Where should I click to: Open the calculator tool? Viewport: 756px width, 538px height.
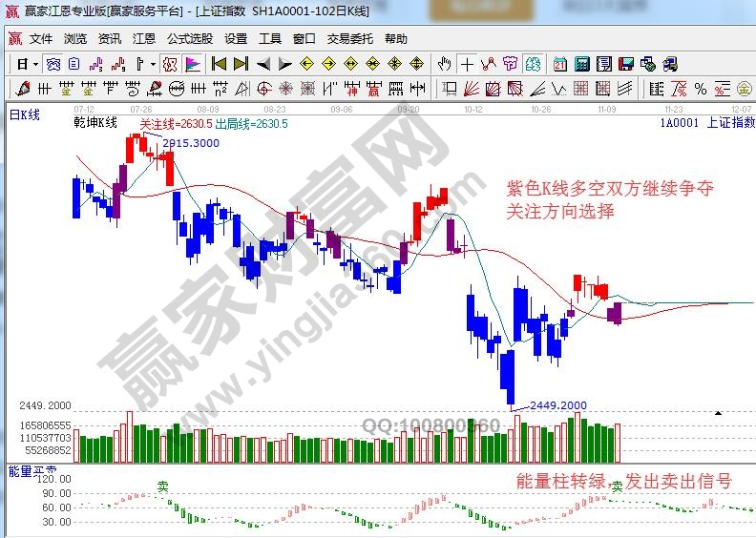tap(580, 64)
